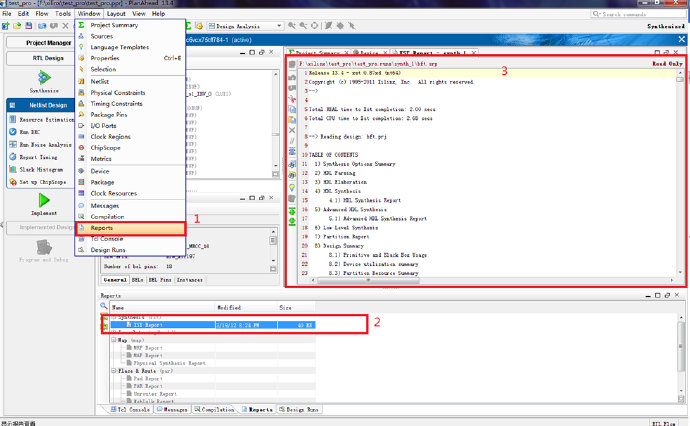Switch to the General properties tab
The height and width of the screenshot is (426, 690).
point(115,280)
